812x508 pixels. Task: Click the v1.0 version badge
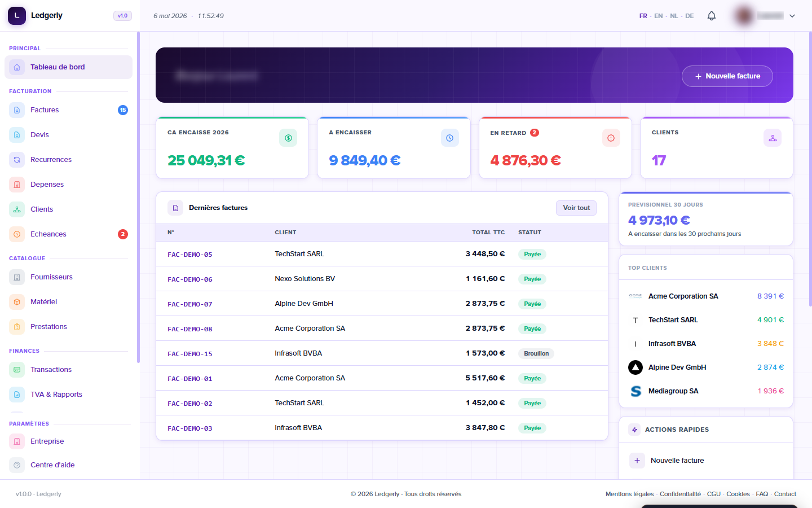point(122,16)
